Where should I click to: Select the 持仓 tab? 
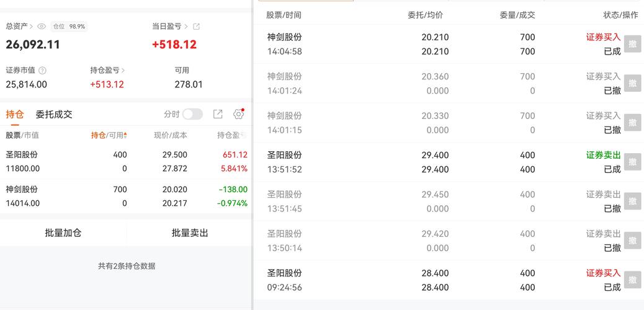pos(15,114)
